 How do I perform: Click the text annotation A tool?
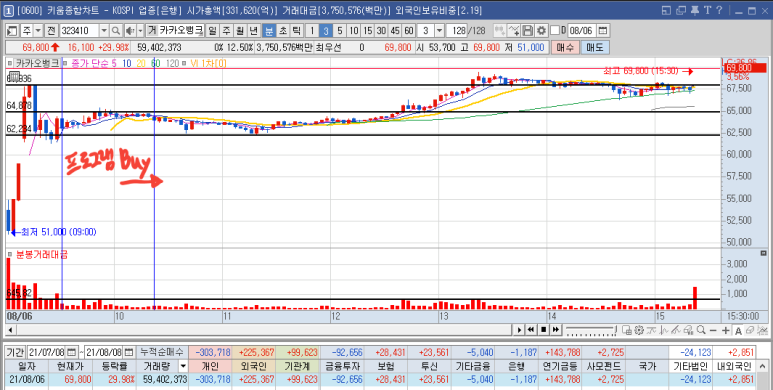coord(738,330)
